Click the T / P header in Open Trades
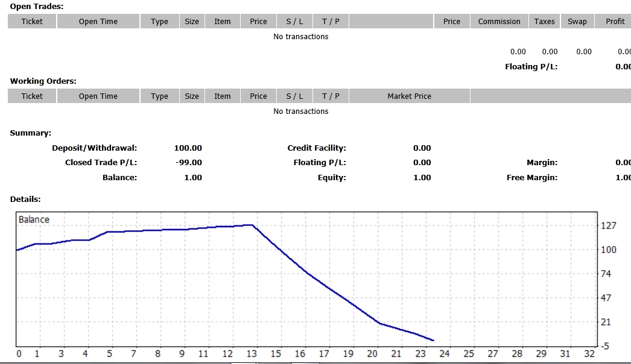631x364 pixels. click(x=331, y=21)
